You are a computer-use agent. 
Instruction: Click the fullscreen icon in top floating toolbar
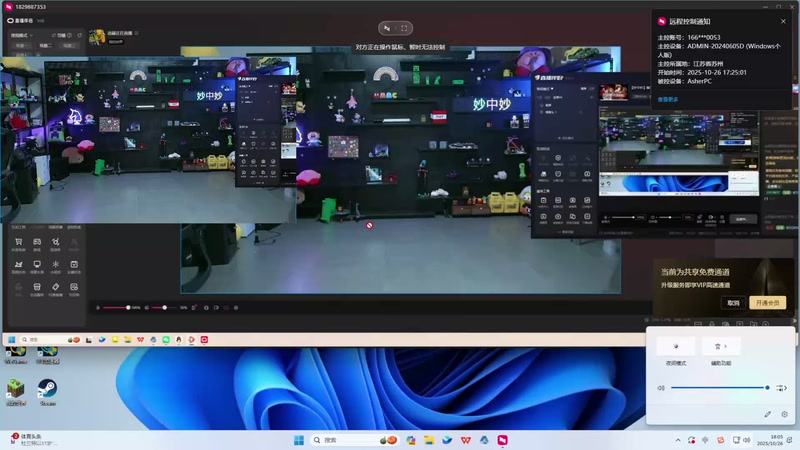[404, 28]
